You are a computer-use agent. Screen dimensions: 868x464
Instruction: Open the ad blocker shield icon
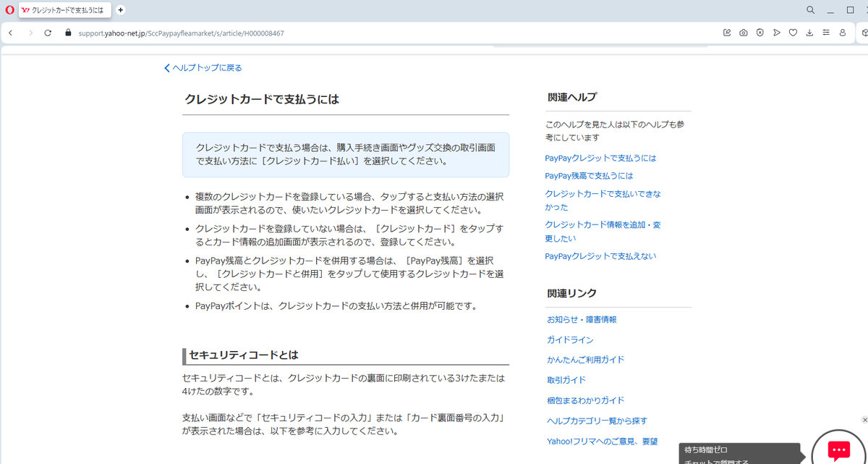point(760,33)
